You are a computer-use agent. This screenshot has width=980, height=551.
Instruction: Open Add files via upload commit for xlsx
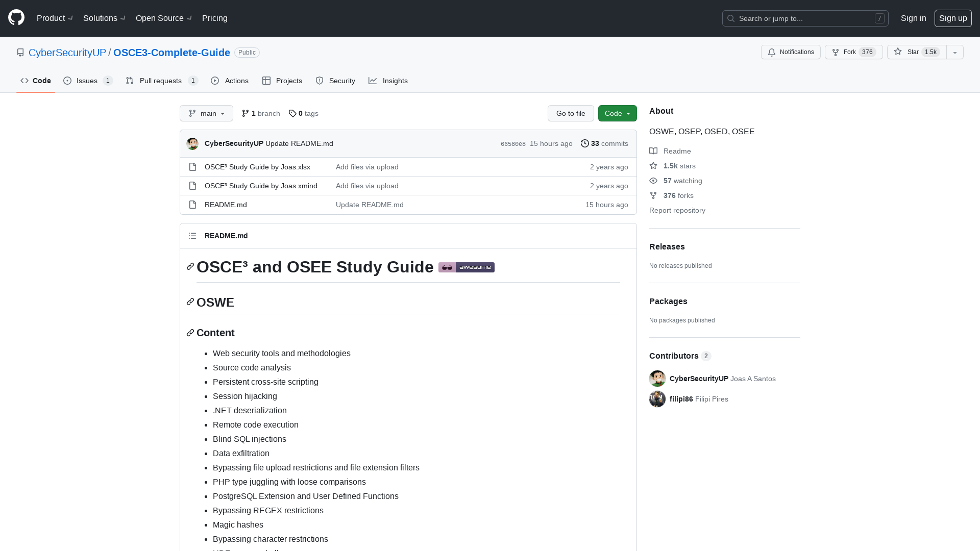click(367, 167)
